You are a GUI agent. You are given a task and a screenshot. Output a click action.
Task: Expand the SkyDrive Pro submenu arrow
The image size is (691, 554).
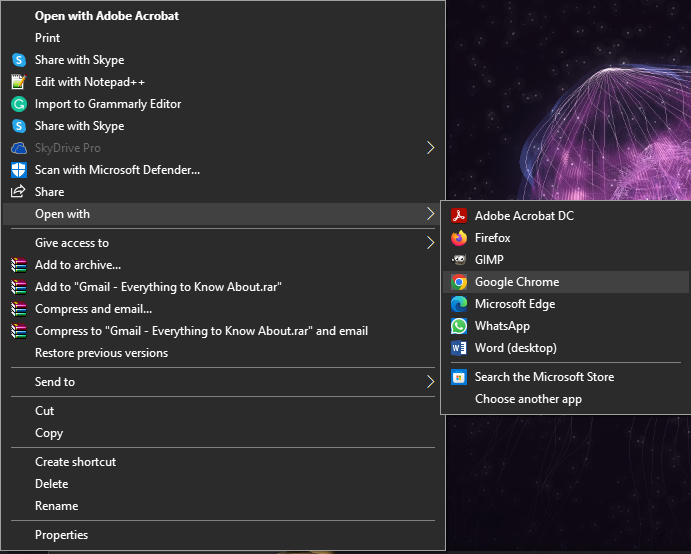pyautogui.click(x=431, y=148)
